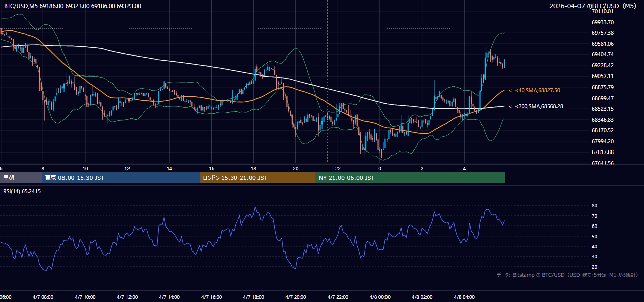Click RSI scale value 70
Image resolution: width=644 pixels, height=302 pixels.
pos(594,216)
